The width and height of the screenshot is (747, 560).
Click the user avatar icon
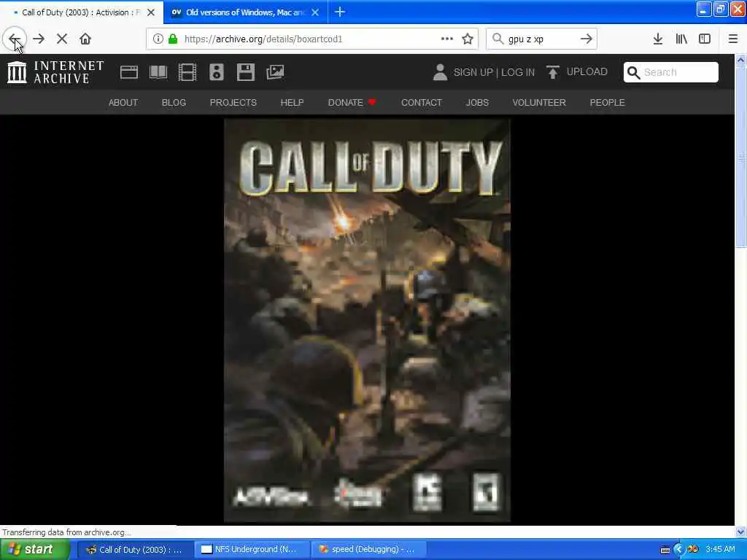point(440,72)
